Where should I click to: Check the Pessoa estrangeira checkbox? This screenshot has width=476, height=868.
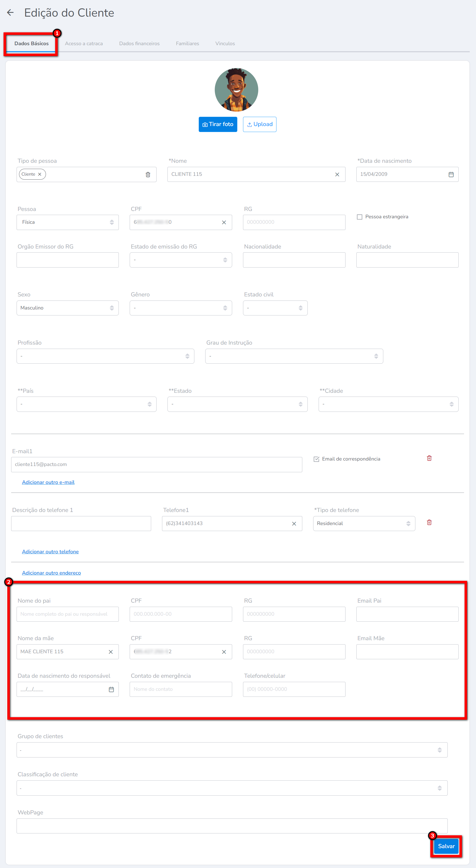(360, 217)
